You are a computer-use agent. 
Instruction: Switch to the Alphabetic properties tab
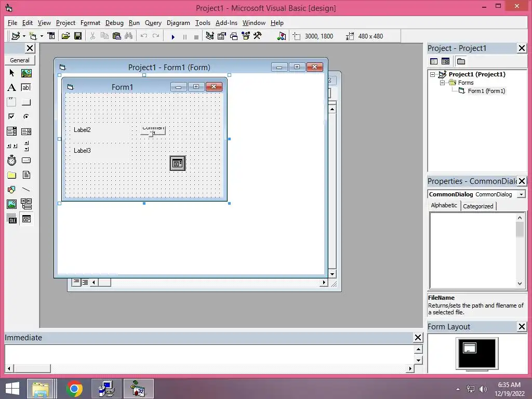(444, 205)
